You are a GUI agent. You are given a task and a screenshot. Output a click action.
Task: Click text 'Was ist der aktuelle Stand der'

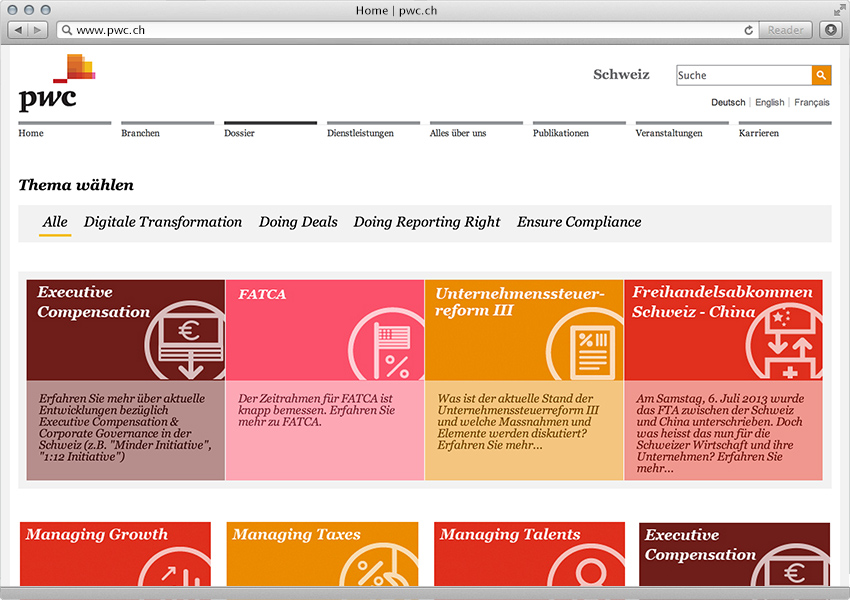515,398
